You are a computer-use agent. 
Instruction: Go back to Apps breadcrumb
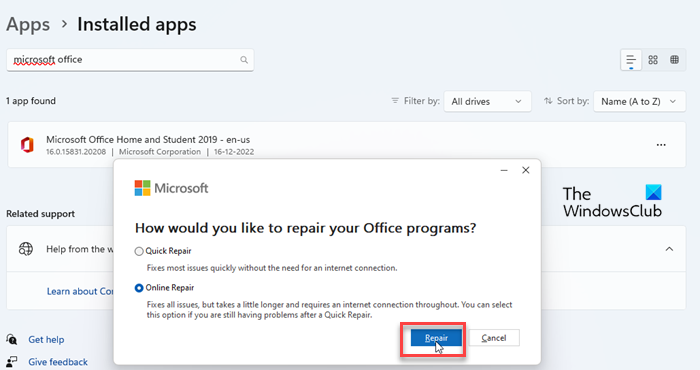[x=28, y=24]
